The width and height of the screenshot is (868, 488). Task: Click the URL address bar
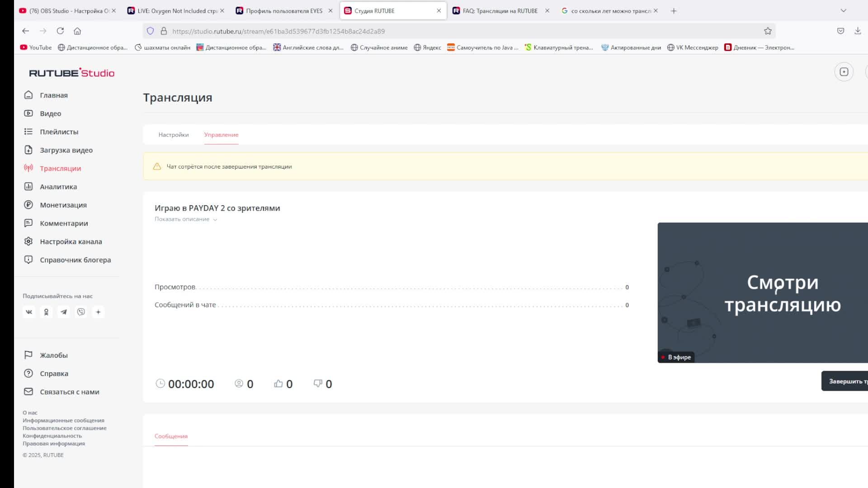click(x=452, y=31)
